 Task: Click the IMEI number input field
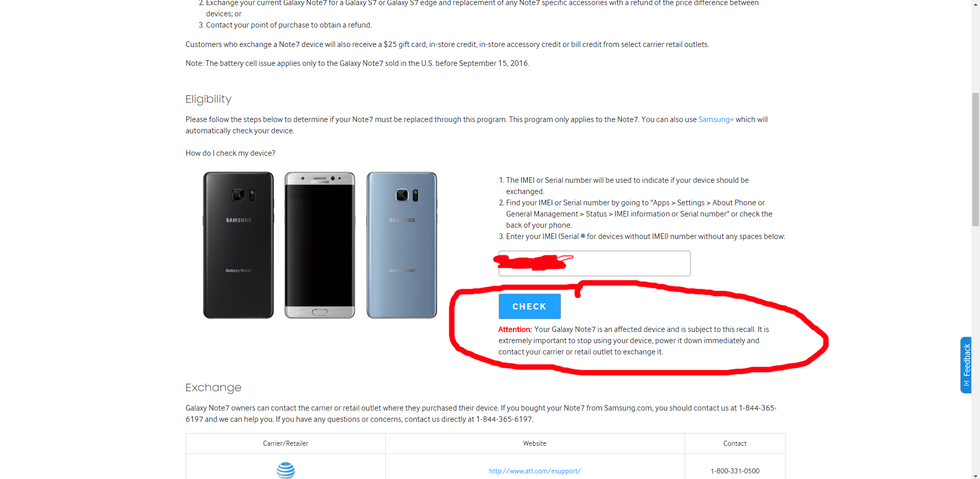click(594, 264)
